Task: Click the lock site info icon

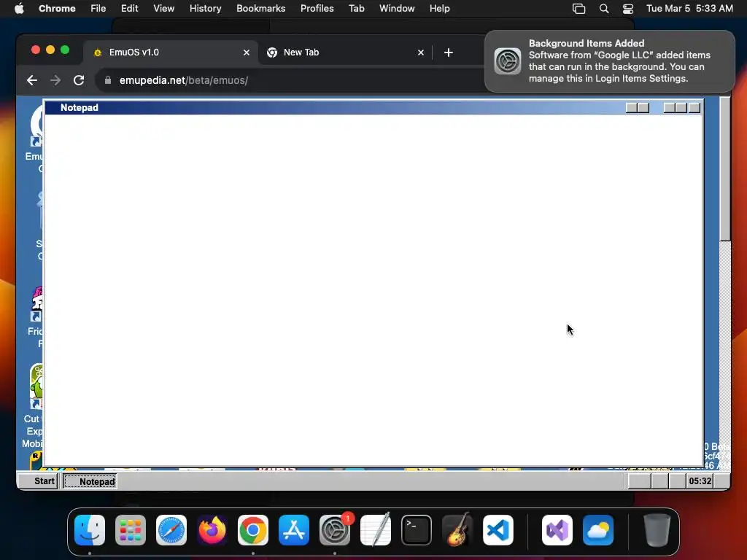Action: tap(108, 80)
